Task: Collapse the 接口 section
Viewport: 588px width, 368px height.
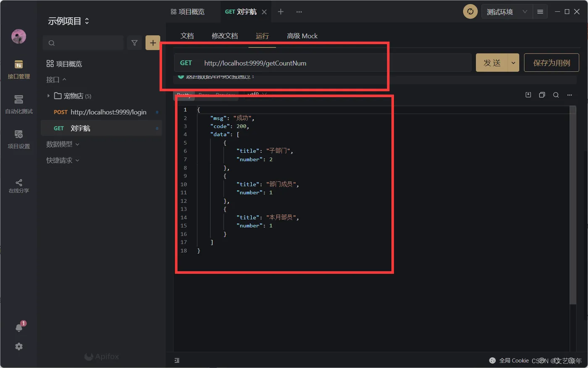Action: (x=56, y=79)
